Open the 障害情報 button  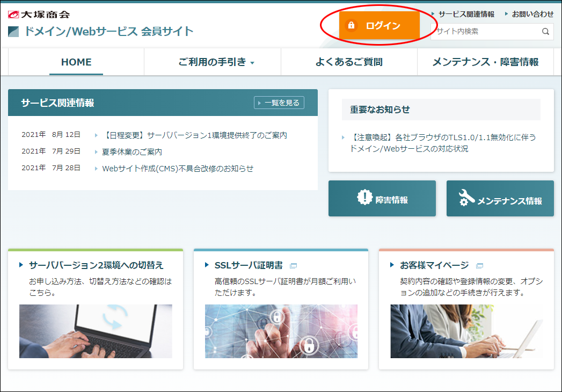tap(382, 198)
